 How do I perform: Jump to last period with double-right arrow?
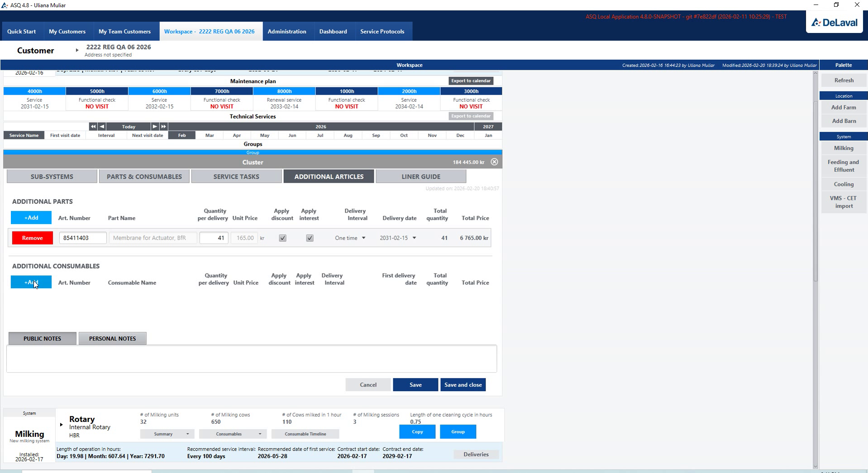click(163, 127)
